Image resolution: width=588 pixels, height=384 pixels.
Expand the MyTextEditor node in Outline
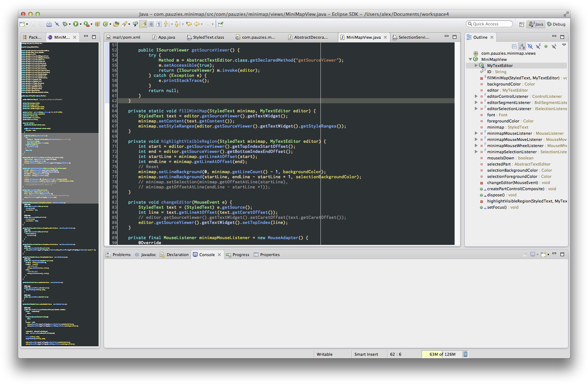pyautogui.click(x=476, y=66)
